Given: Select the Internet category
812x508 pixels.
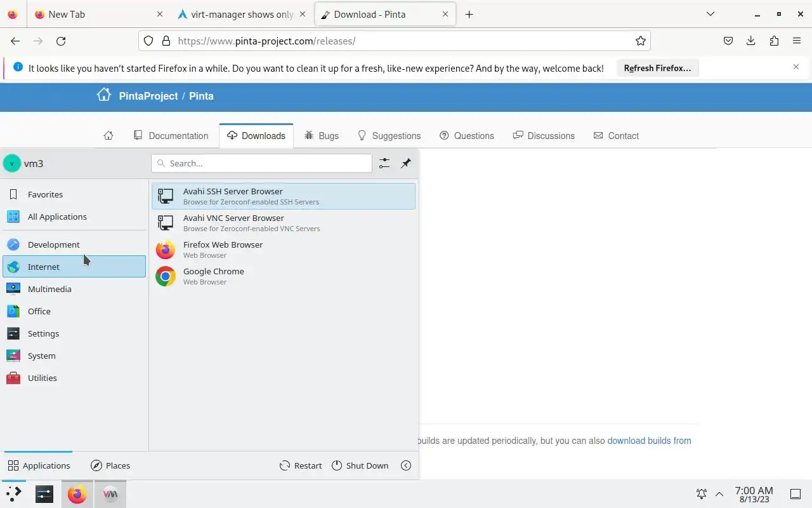Looking at the screenshot, I should click(x=74, y=267).
